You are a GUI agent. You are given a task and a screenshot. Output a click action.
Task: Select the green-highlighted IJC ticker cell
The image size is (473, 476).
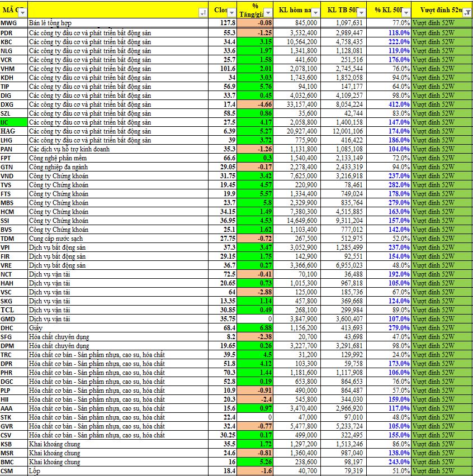[13, 122]
